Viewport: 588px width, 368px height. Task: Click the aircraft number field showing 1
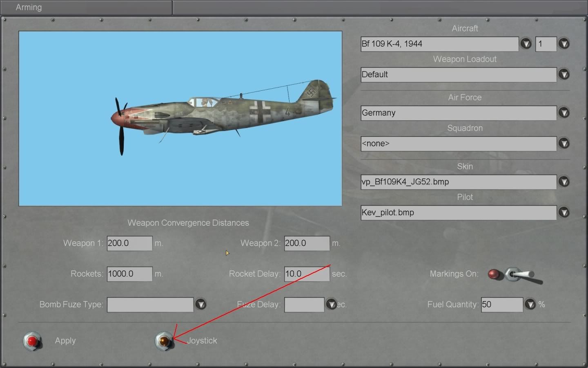pos(546,44)
